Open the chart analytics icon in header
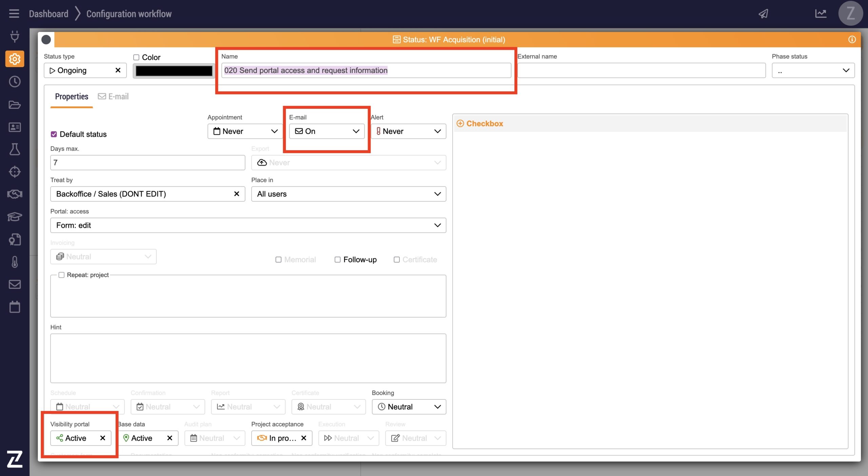Image resolution: width=868 pixels, height=476 pixels. [821, 14]
